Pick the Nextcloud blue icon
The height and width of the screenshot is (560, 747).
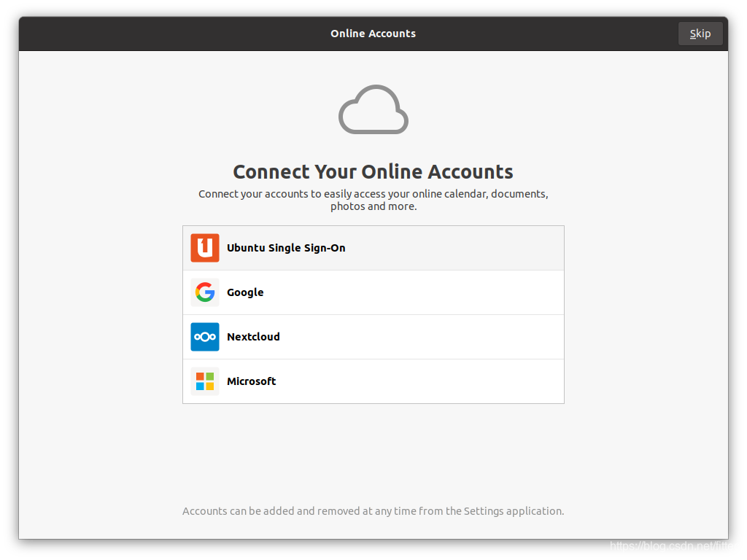pos(205,337)
